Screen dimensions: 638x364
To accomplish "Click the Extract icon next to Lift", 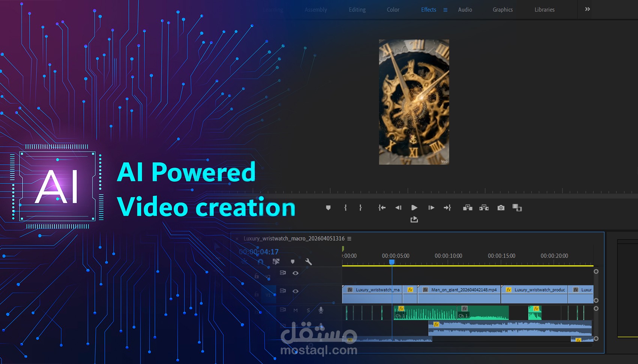I will [484, 208].
